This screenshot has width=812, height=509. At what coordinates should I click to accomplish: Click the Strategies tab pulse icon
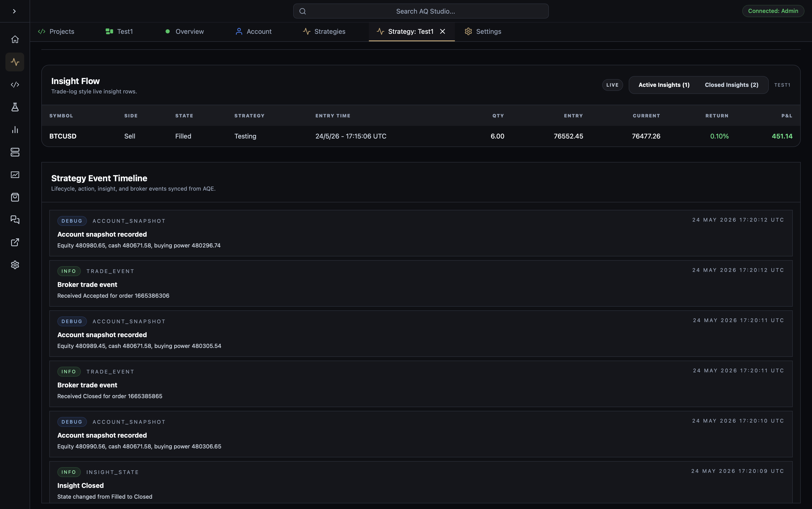306,31
